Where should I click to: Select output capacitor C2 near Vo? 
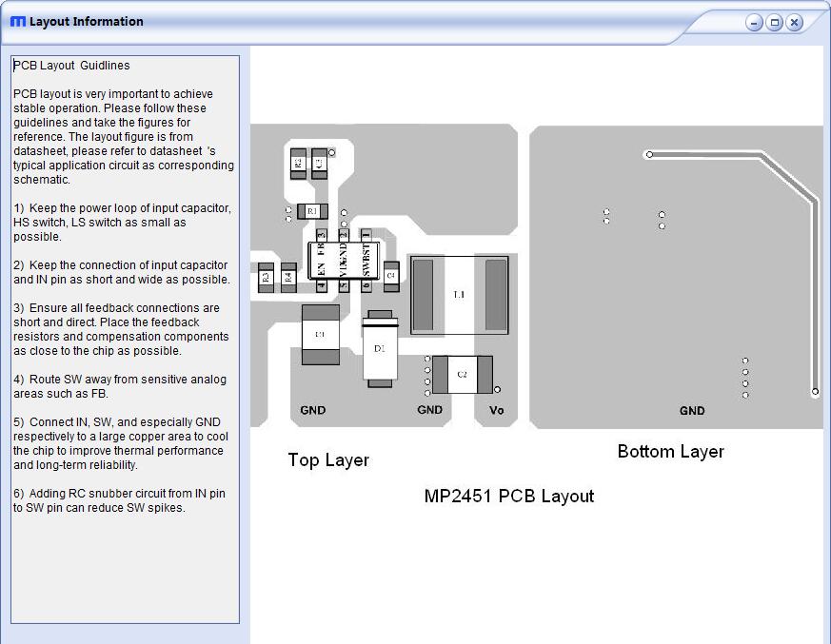tap(461, 373)
